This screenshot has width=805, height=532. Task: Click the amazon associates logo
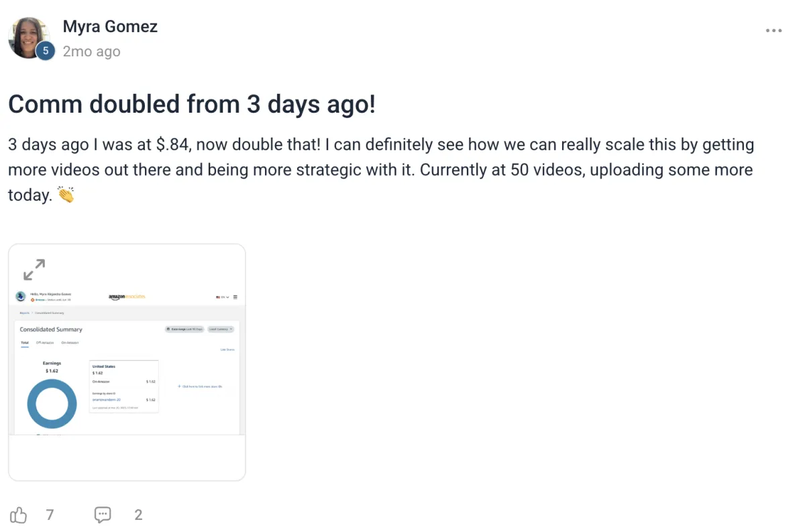[x=127, y=297]
